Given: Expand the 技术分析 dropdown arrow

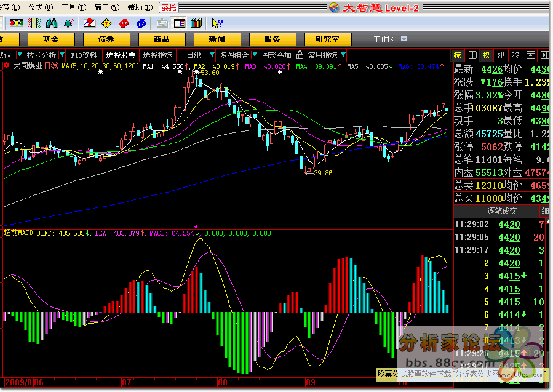Looking at the screenshot, I should pos(62,55).
